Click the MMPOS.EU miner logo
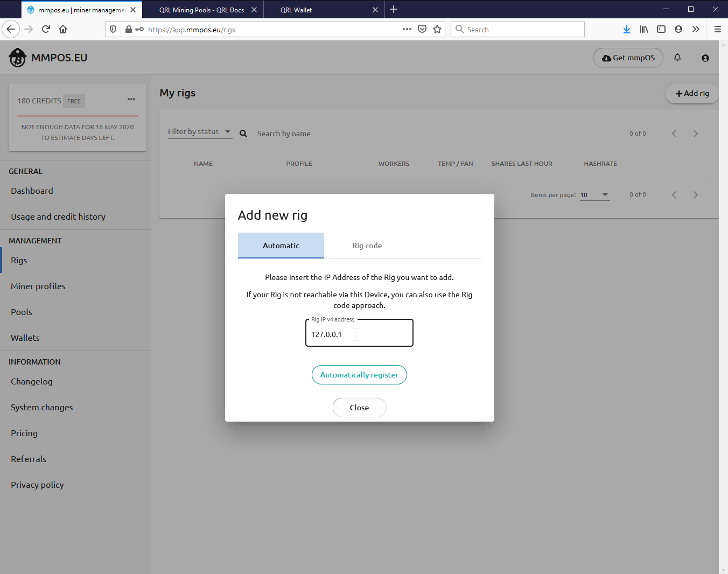 (x=18, y=58)
